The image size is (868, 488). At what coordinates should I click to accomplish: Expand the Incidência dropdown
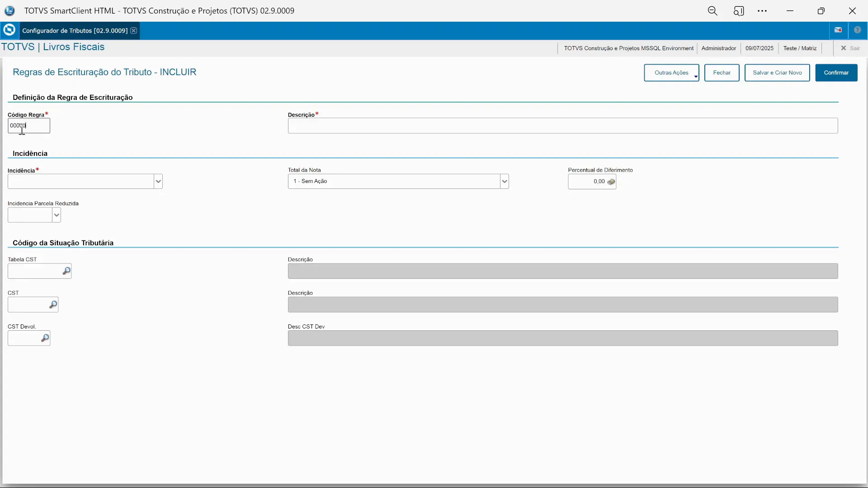tap(158, 182)
